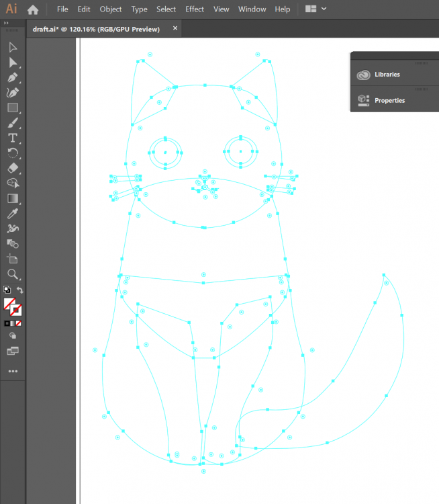Open the Object menu
The image size is (439, 504).
[x=111, y=9]
